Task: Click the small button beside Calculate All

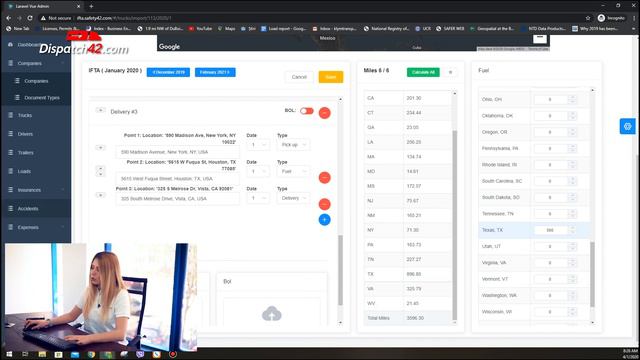Action: click(451, 72)
